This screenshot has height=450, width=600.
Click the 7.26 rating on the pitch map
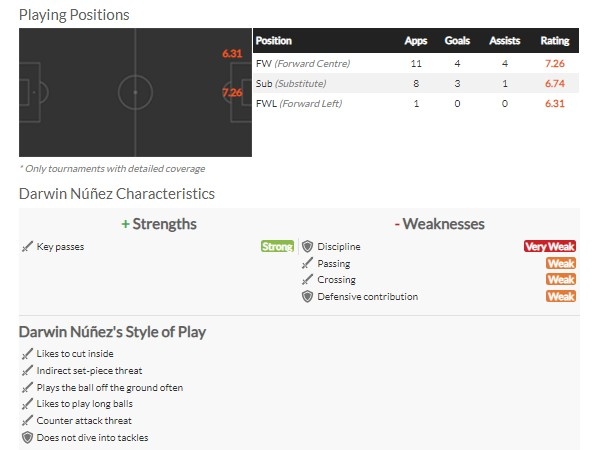232,93
